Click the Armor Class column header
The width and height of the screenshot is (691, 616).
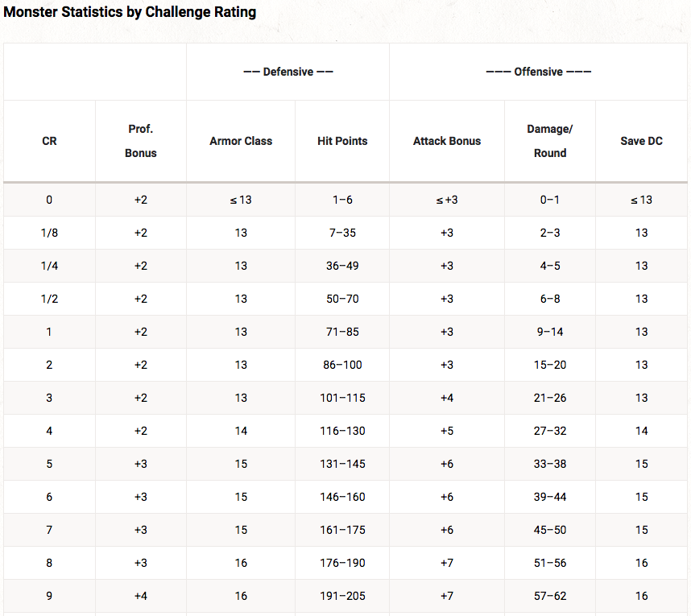[241, 141]
